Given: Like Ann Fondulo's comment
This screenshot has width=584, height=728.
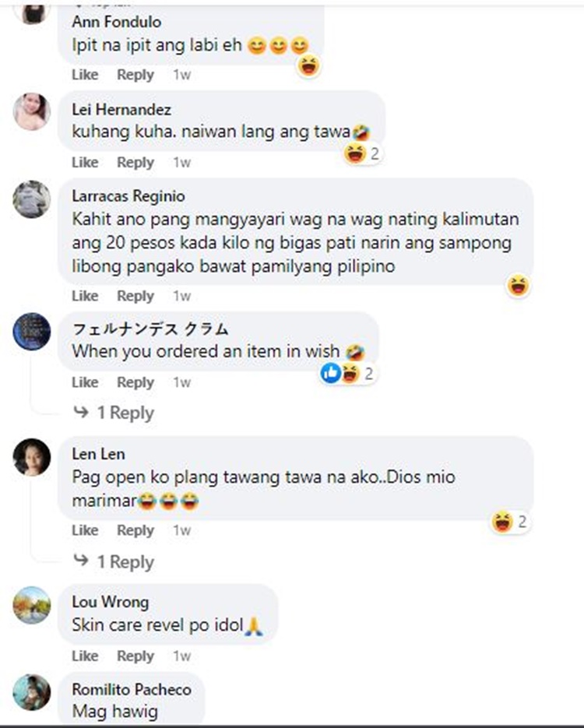Looking at the screenshot, I should coord(85,74).
